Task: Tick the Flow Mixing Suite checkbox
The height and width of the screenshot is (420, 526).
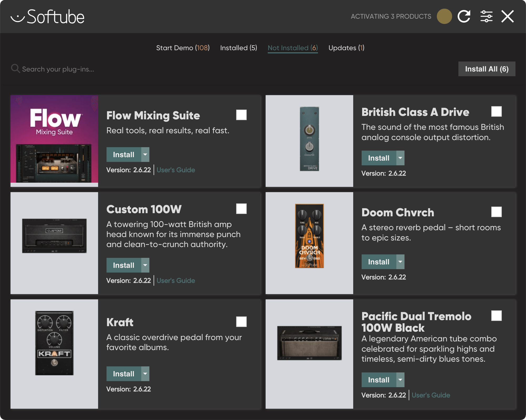Action: (241, 115)
